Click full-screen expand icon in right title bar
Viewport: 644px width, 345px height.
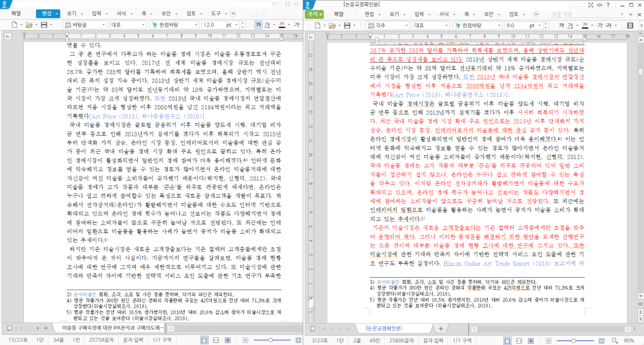point(591,5)
